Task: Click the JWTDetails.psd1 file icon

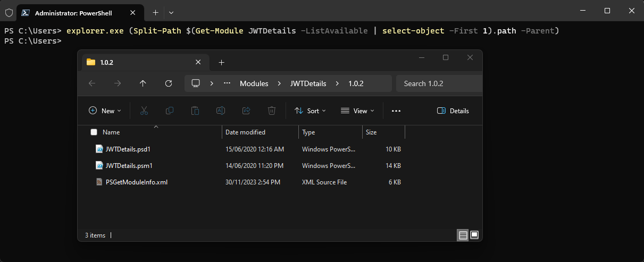Action: pyautogui.click(x=99, y=149)
